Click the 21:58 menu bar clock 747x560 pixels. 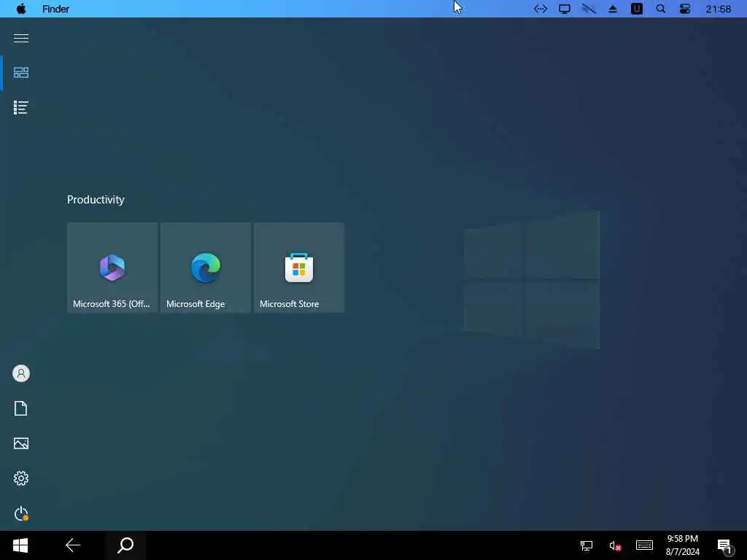719,9
